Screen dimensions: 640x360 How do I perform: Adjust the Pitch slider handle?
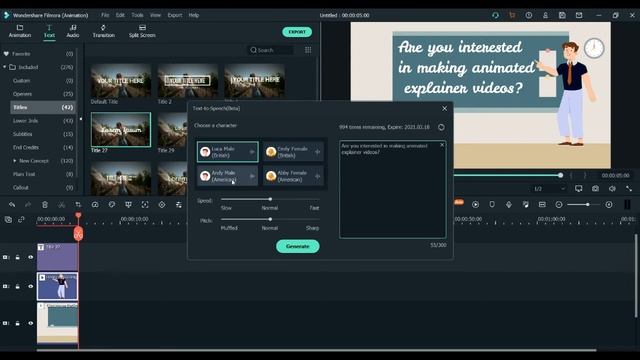(x=270, y=219)
